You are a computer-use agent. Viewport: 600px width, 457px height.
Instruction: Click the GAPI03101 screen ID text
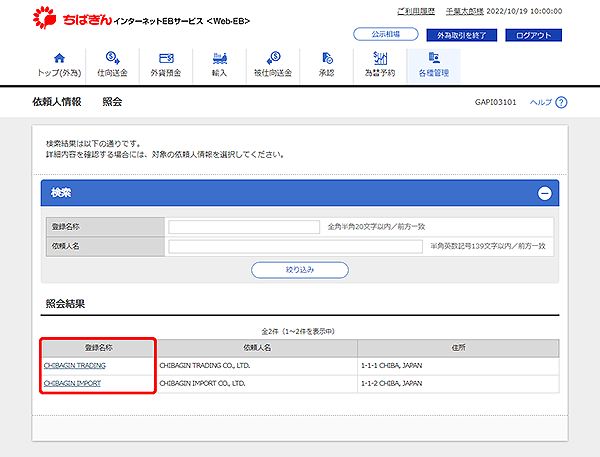496,102
